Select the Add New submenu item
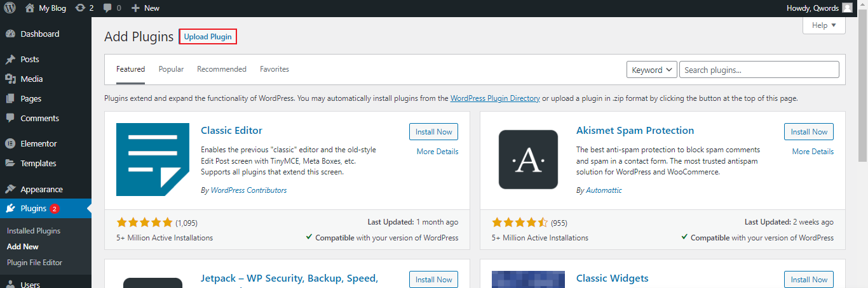 23,247
